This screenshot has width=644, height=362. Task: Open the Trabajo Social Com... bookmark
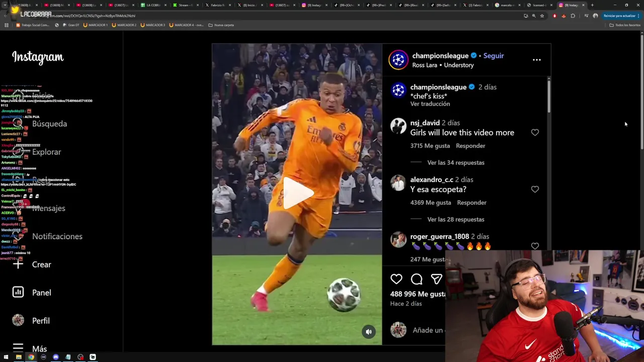click(x=33, y=25)
